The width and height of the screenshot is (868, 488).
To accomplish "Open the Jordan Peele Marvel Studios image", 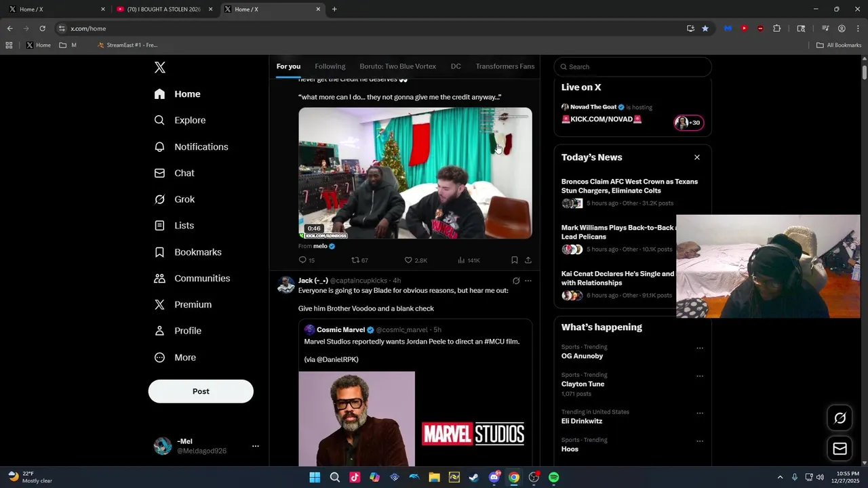I will click(x=415, y=419).
